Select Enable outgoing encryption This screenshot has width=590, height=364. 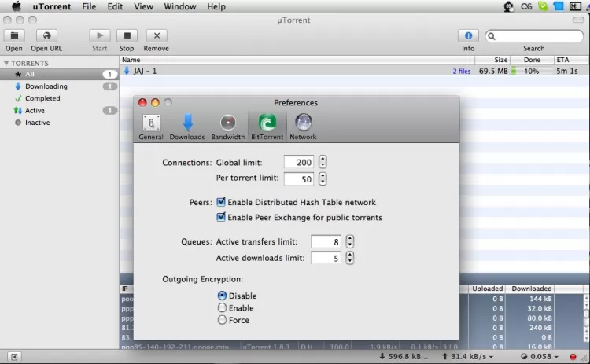pos(222,307)
